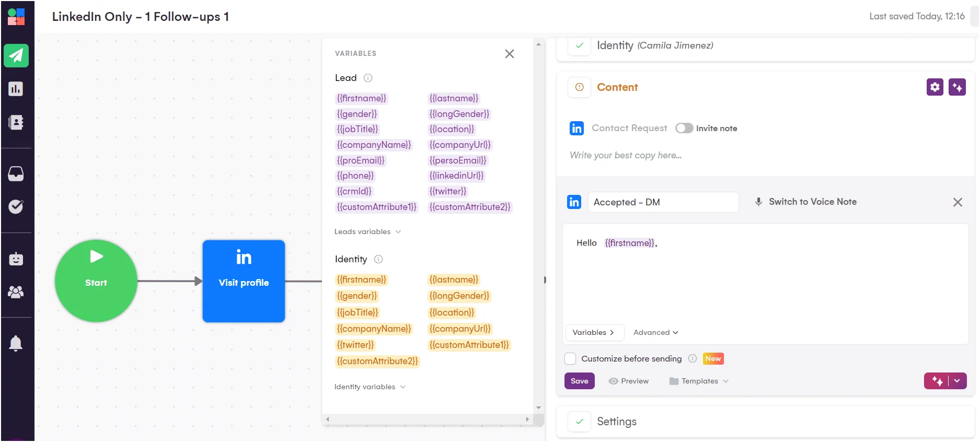This screenshot has width=980, height=442.
Task: Insert Lead {{phone}} variable
Action: tap(355, 176)
